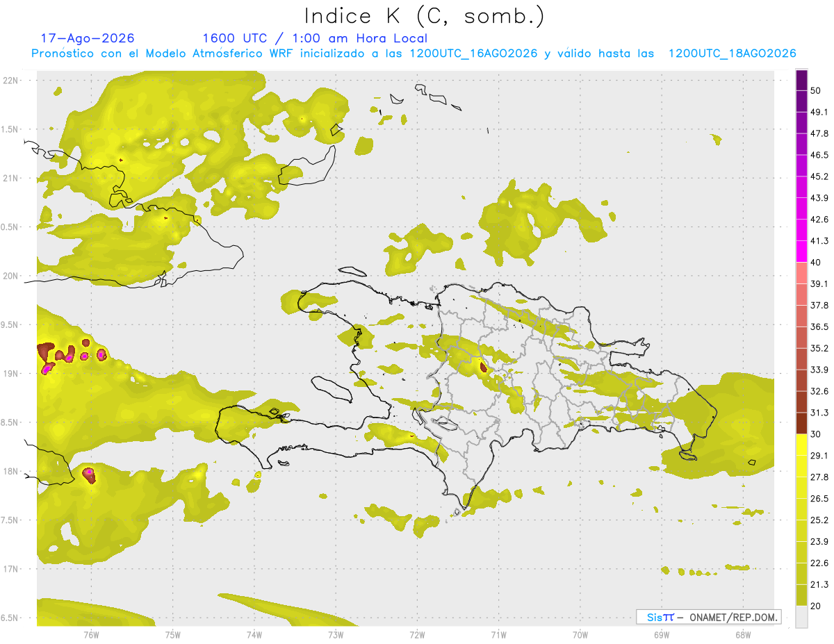834x644 pixels.
Task: Pick the light gray legend band below 20
Action: point(802,616)
